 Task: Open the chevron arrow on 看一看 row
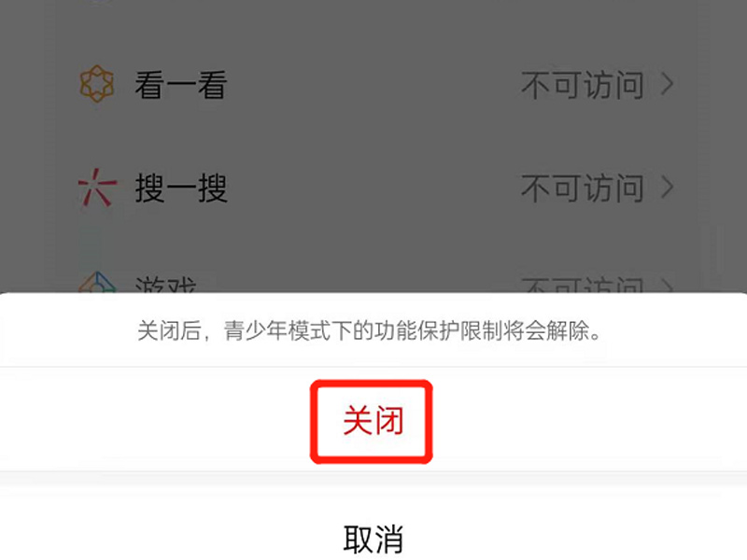pyautogui.click(x=668, y=84)
